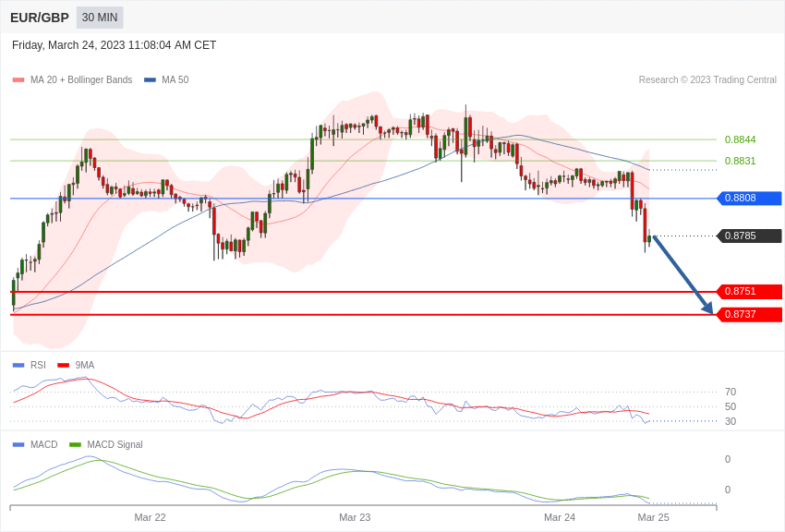The image size is (785, 532).
Task: Click the RSI 30 axis value
Action: [x=730, y=421]
